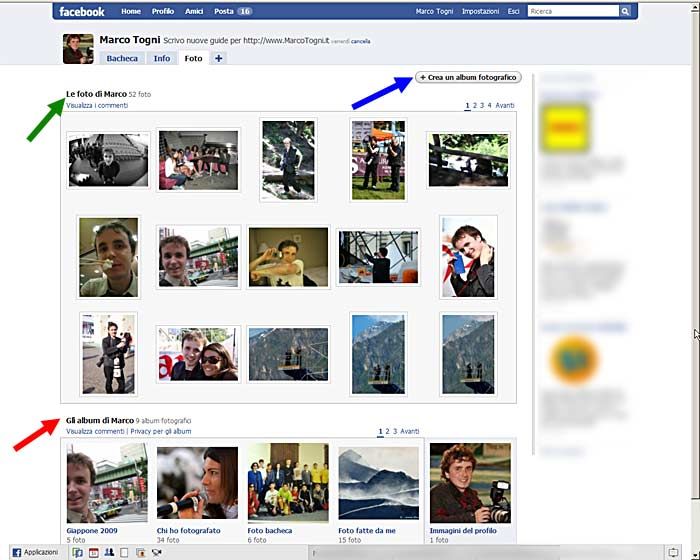Click the facebook logo in header
The height and width of the screenshot is (560, 700).
pyautogui.click(x=82, y=12)
